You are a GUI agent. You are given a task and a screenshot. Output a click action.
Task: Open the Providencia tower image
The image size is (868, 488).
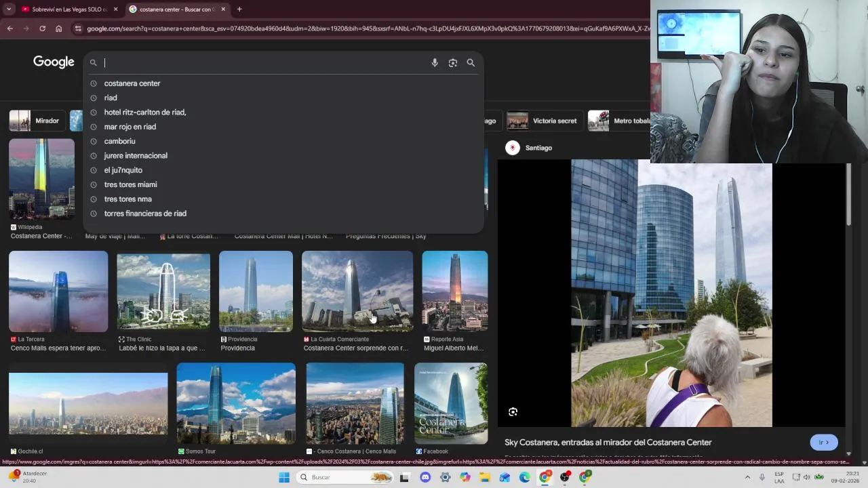[256, 291]
